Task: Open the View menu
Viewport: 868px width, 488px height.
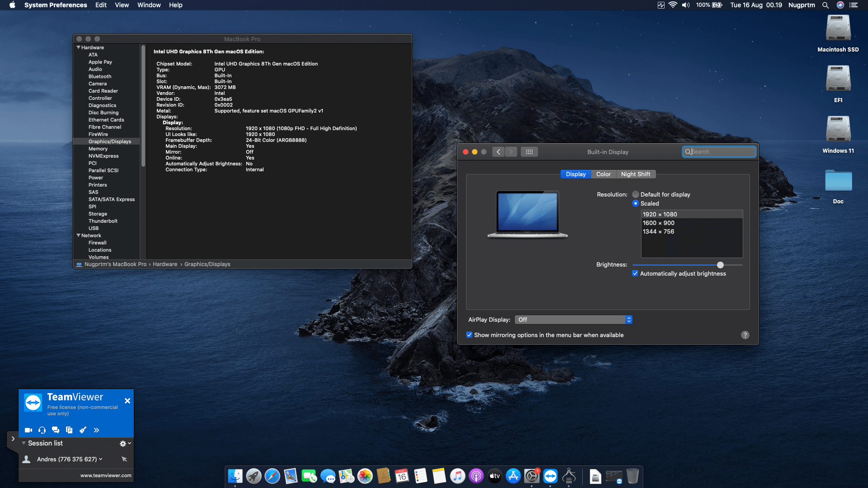Action: click(122, 5)
